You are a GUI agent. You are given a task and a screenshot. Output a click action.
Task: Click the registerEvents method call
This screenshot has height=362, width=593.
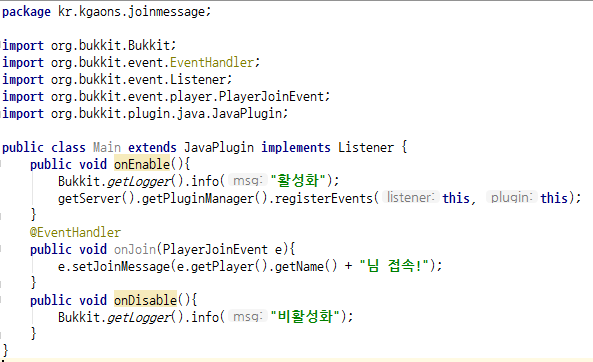324,199
